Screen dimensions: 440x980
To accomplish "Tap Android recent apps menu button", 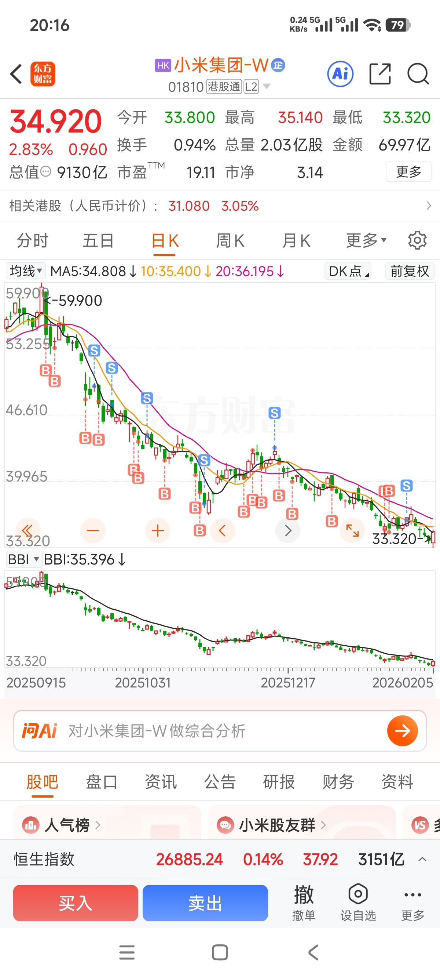I will 127,952.
